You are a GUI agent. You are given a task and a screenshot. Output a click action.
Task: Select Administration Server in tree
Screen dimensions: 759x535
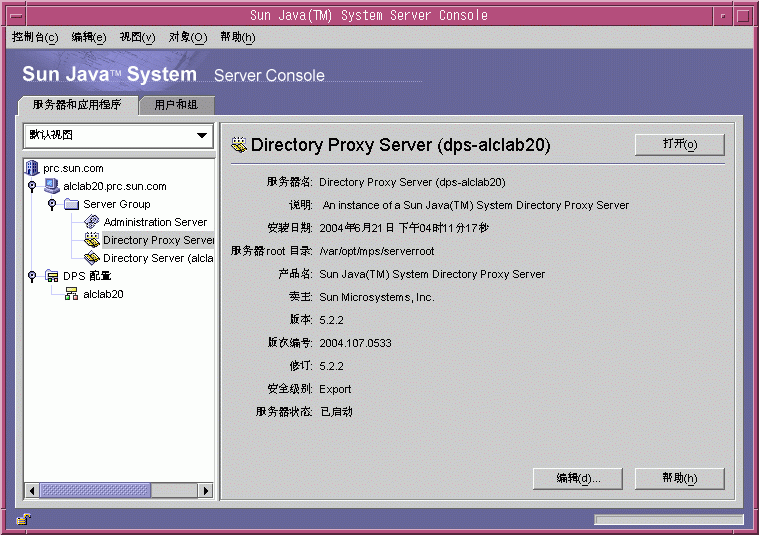(x=155, y=222)
